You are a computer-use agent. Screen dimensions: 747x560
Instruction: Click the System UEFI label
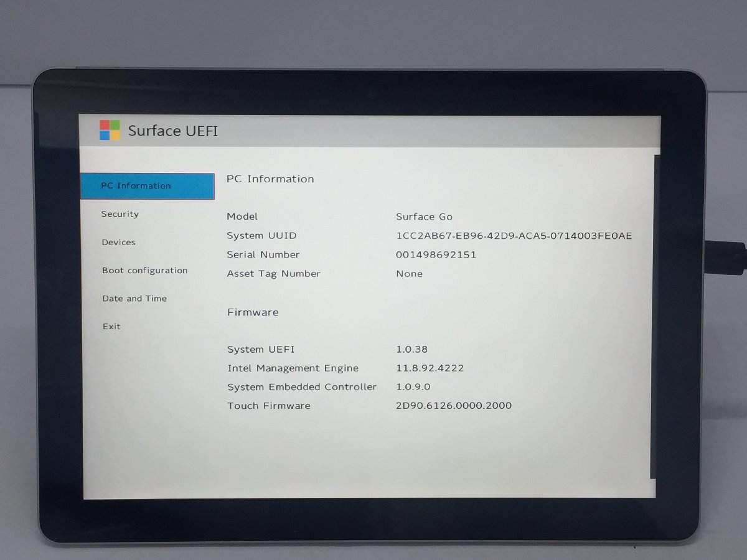click(x=261, y=350)
